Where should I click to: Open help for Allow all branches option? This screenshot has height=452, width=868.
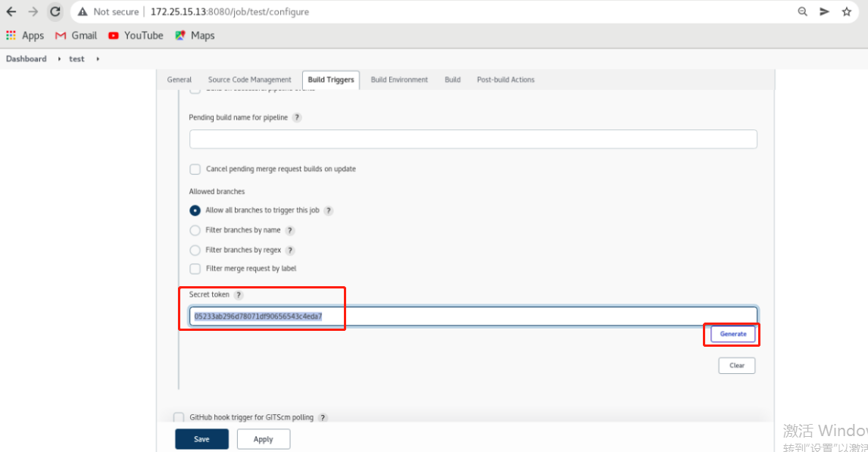pos(329,210)
